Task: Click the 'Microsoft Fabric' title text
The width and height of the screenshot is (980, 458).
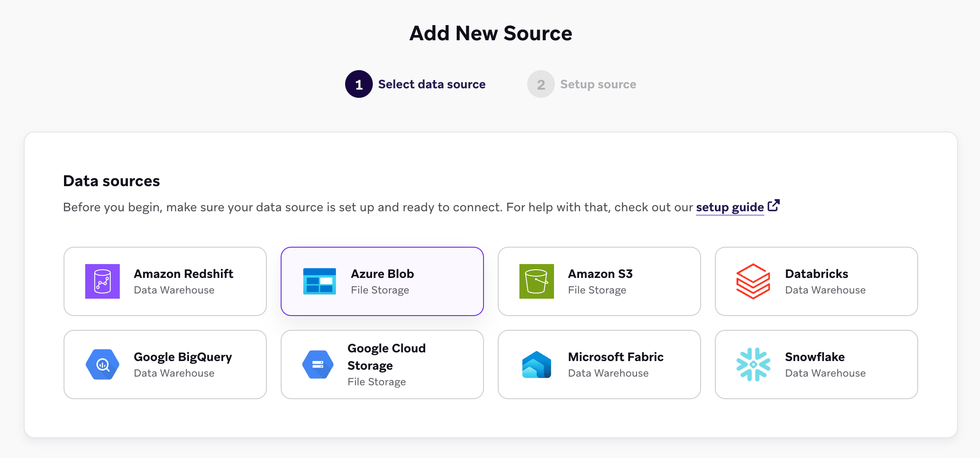Action: (x=616, y=357)
